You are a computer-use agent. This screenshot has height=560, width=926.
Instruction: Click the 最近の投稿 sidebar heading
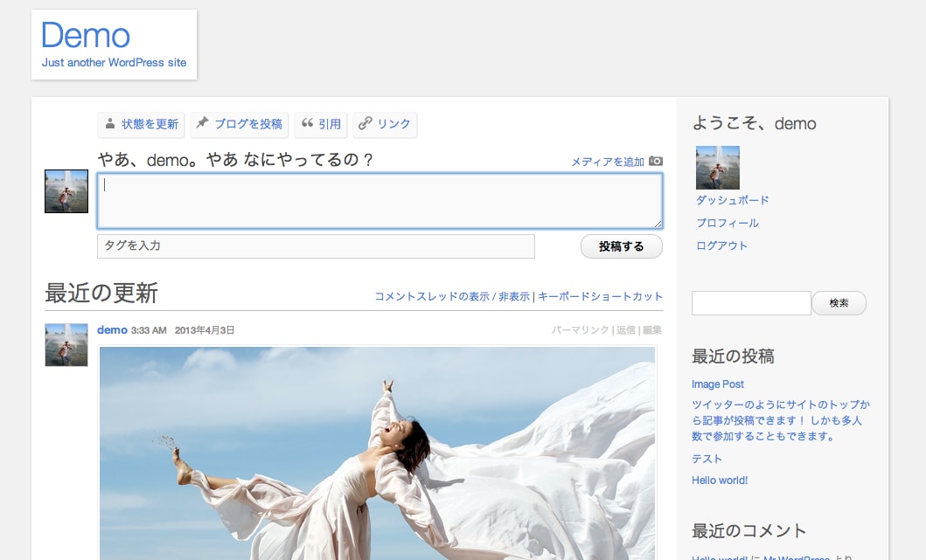tap(733, 356)
